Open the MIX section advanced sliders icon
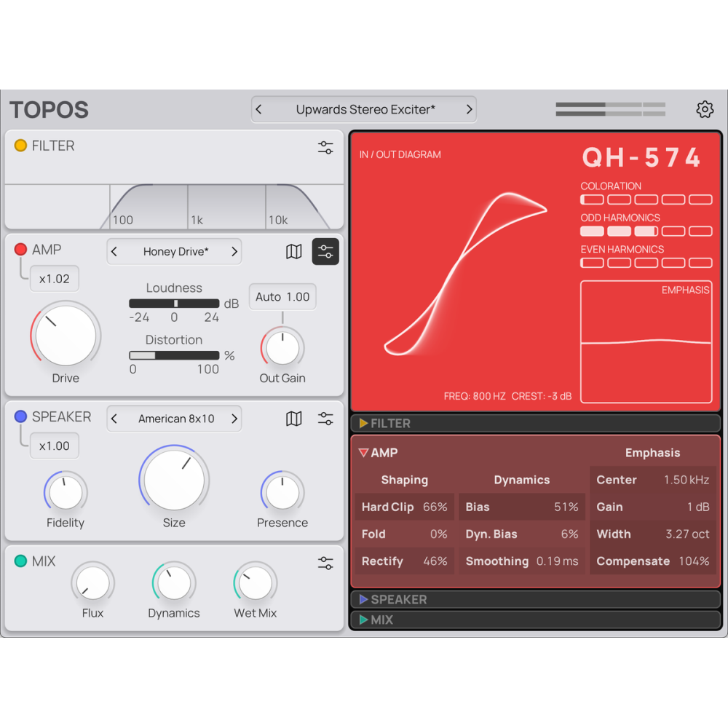Image resolution: width=728 pixels, height=728 pixels. tap(325, 563)
